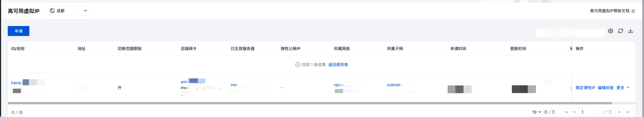Screen dimensions: 644x117
Task: Click the globe icon beside 成都
Action: click(x=52, y=11)
